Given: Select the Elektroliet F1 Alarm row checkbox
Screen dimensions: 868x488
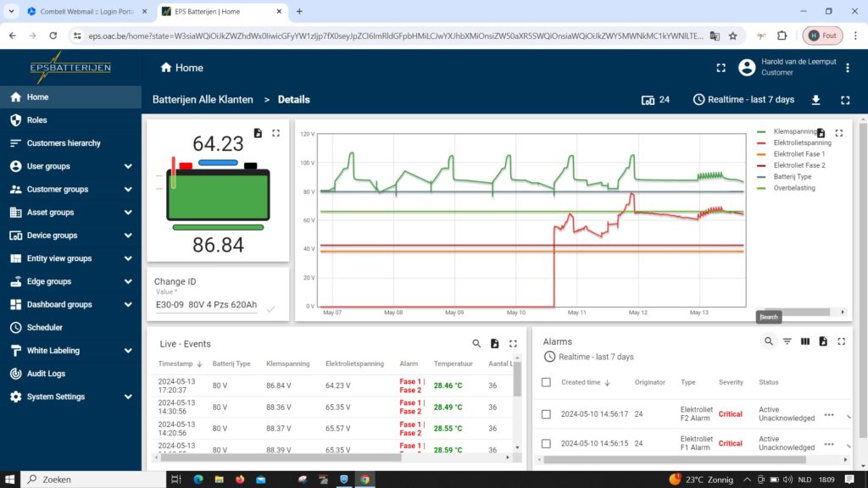Looking at the screenshot, I should 546,443.
